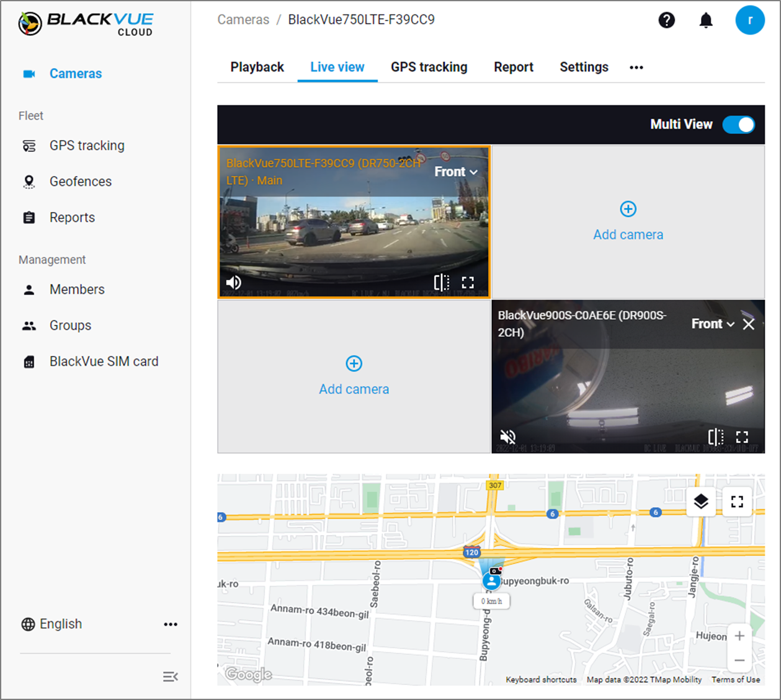Close the BlackVue900S camera feed
The width and height of the screenshot is (781, 700).
tap(749, 324)
